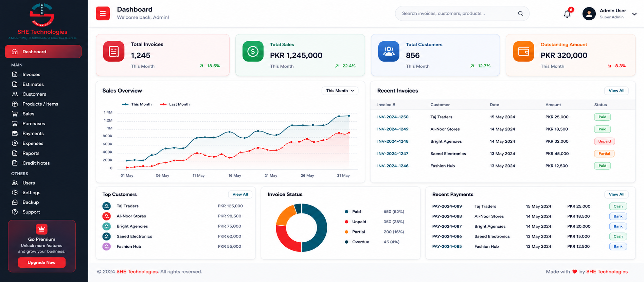644x282 pixels.
Task: Expand the This Month chart dropdown
Action: click(x=340, y=91)
